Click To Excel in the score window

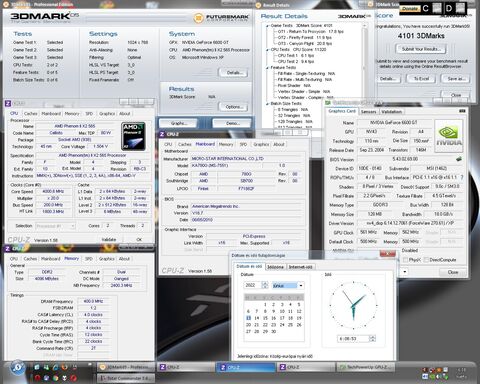421,79
